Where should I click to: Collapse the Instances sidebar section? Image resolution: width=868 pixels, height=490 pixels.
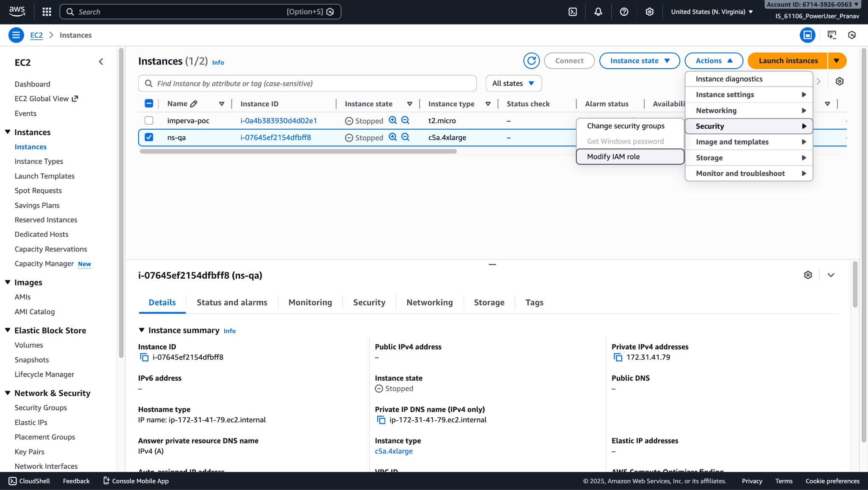[x=8, y=132]
